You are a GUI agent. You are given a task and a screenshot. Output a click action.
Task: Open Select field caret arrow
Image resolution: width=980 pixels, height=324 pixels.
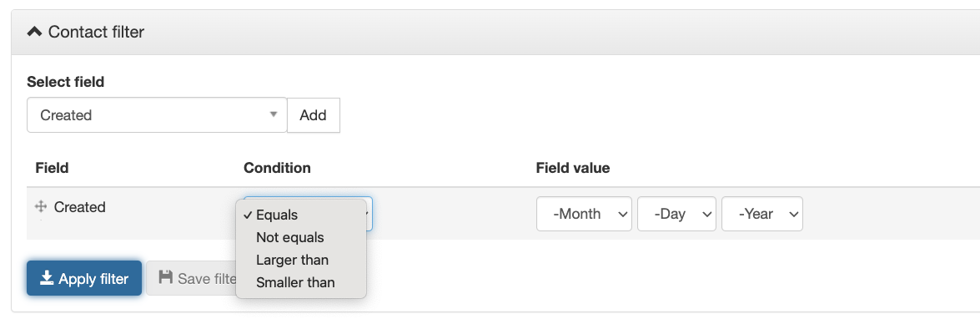coord(273,114)
